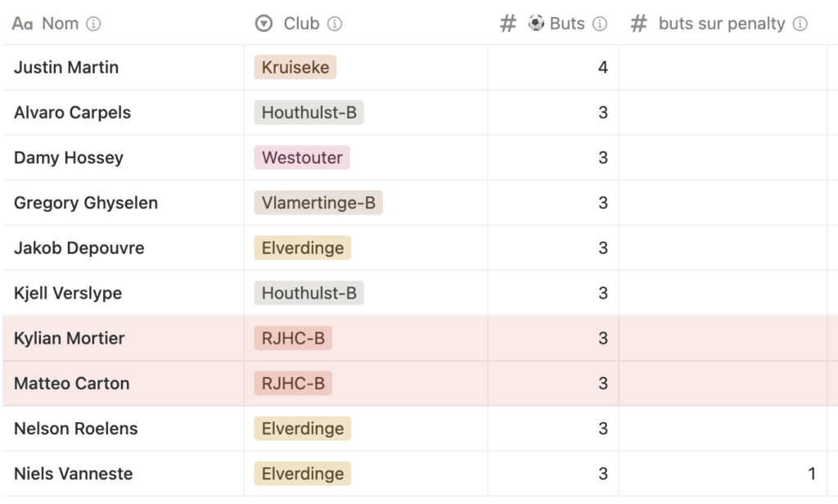Open the Kylian Mortier entry
The height and width of the screenshot is (504, 838).
coord(69,338)
